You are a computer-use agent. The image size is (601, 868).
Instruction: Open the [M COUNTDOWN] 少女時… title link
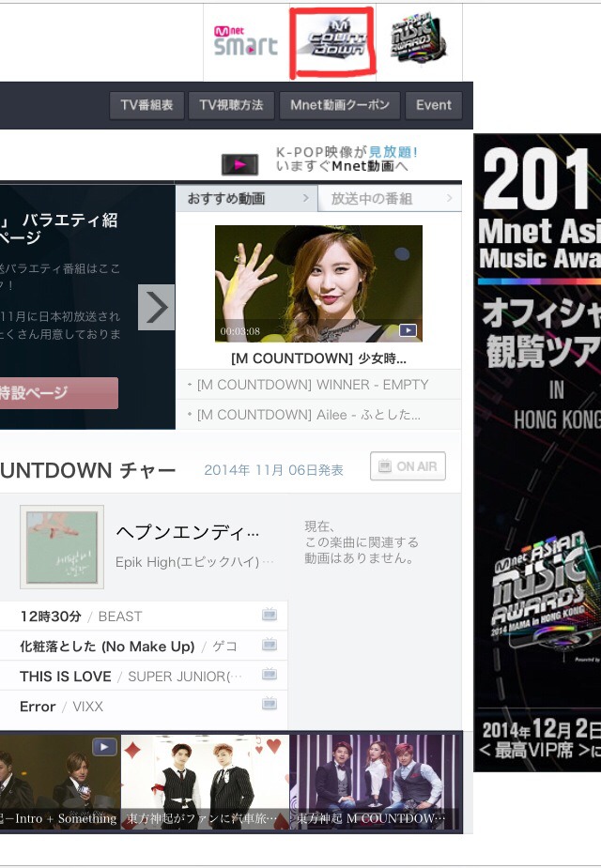point(318,358)
